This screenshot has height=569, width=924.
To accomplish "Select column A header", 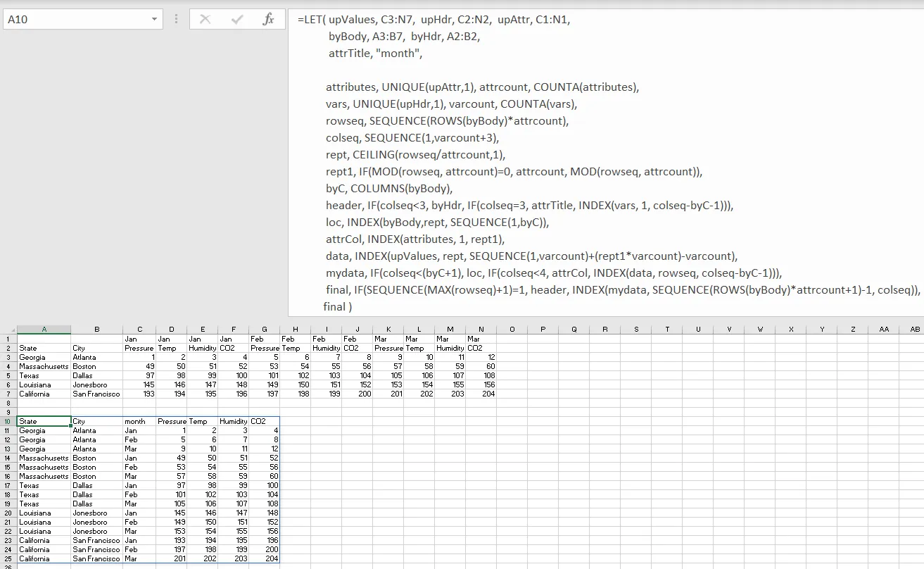I will 44,329.
